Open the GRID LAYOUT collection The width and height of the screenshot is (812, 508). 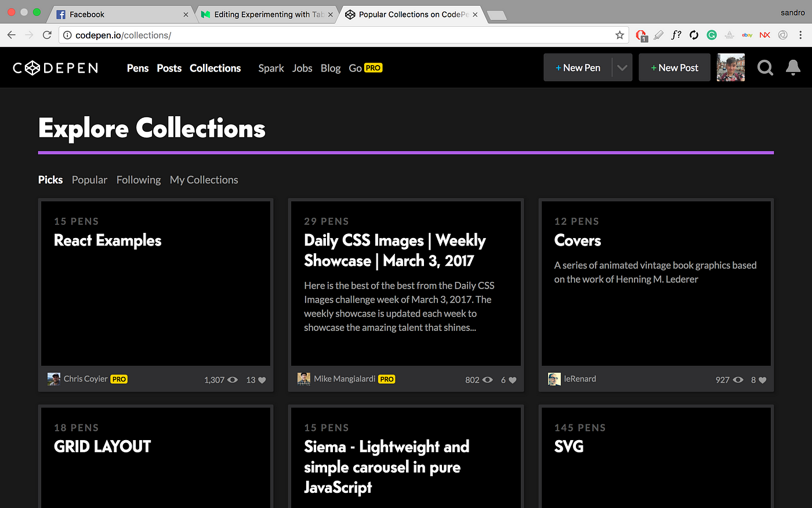click(x=103, y=446)
